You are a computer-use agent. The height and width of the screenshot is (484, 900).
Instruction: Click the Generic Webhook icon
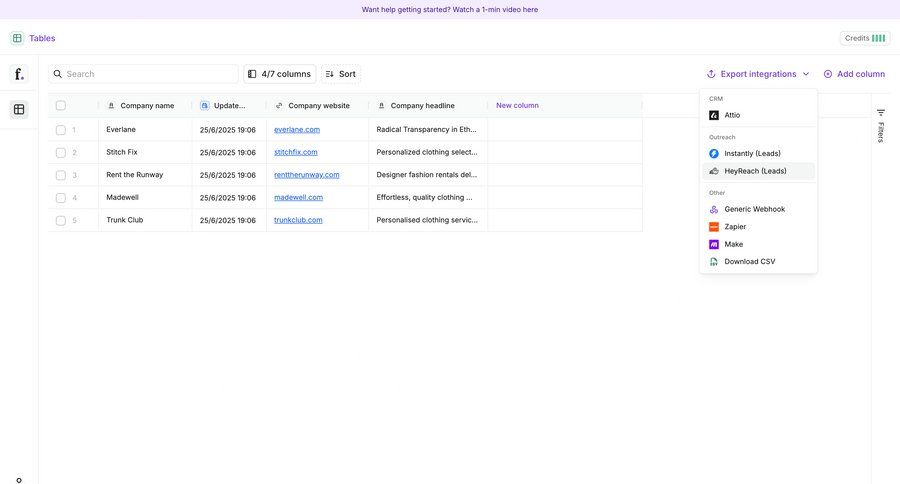click(x=714, y=210)
